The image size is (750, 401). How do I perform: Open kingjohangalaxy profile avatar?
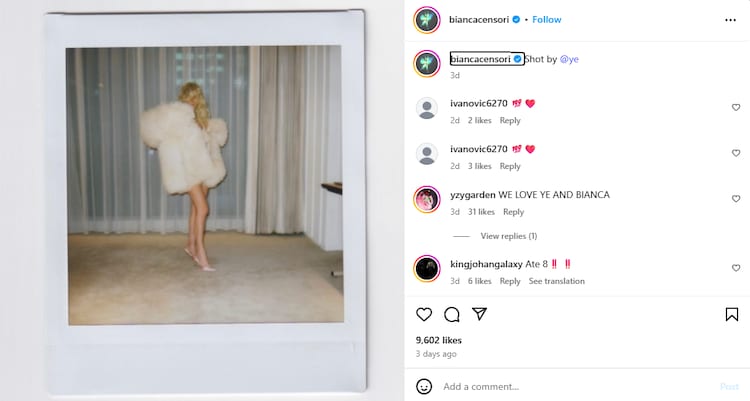coord(427,268)
